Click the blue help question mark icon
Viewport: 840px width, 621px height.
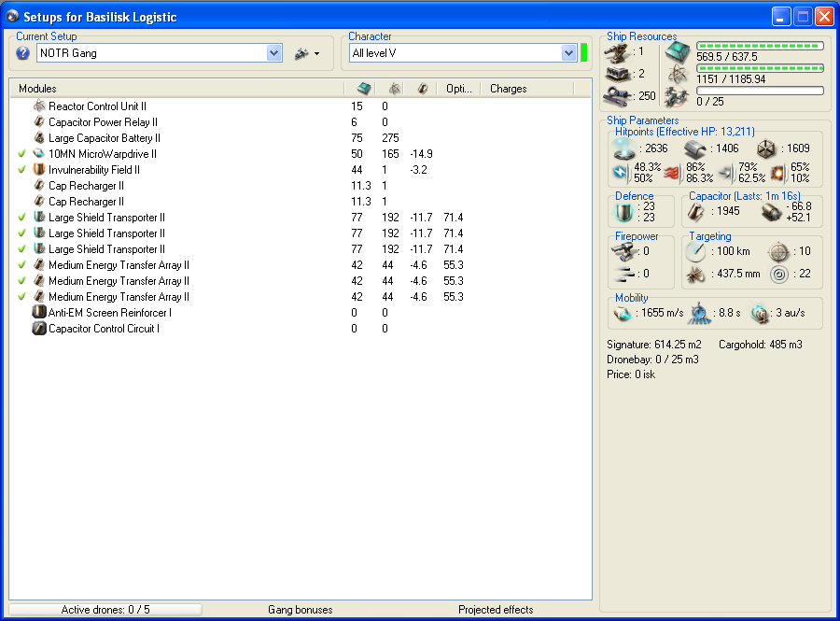click(22, 53)
